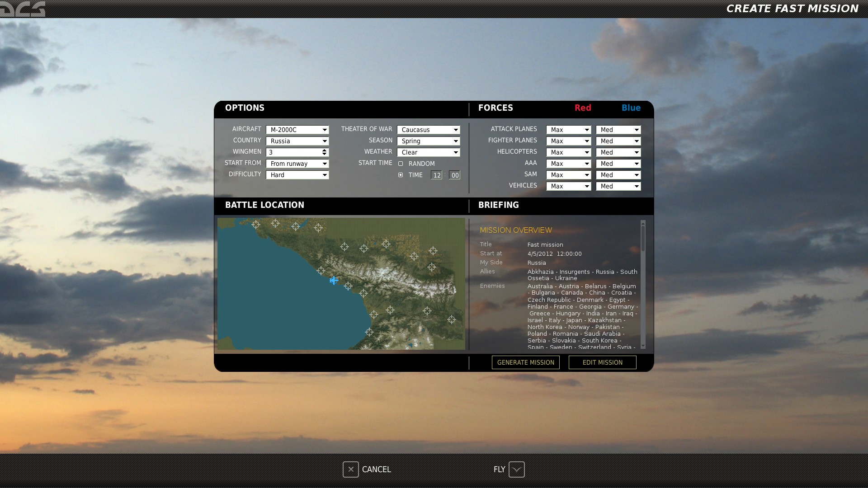Click the MISSION OVERVIEW heading
This screenshot has width=868, height=488.
[x=516, y=230]
